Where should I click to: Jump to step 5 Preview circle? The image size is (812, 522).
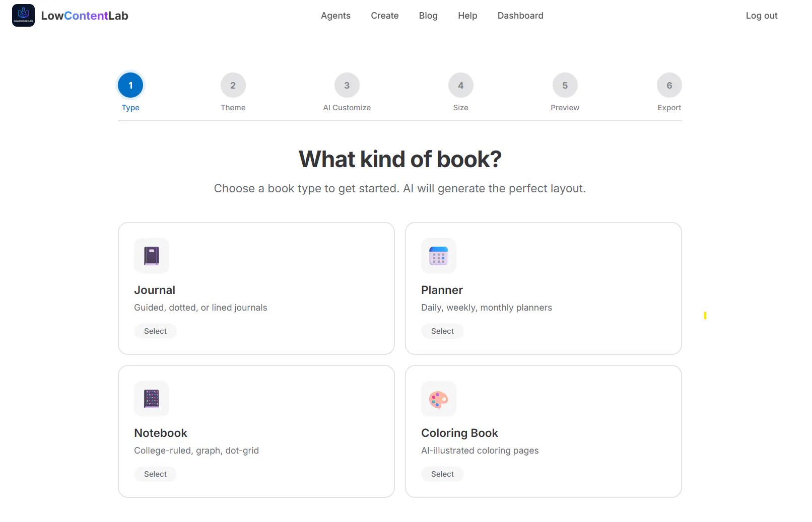tap(565, 85)
